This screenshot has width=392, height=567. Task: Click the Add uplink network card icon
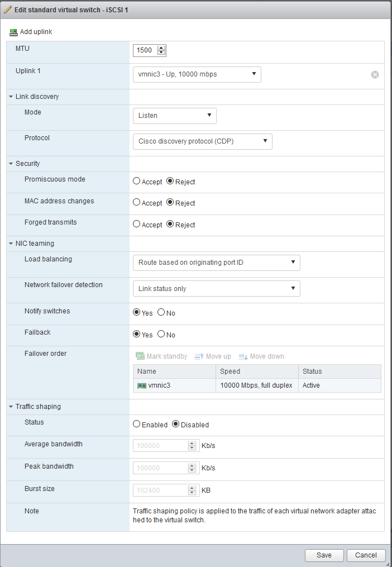pos(13,32)
